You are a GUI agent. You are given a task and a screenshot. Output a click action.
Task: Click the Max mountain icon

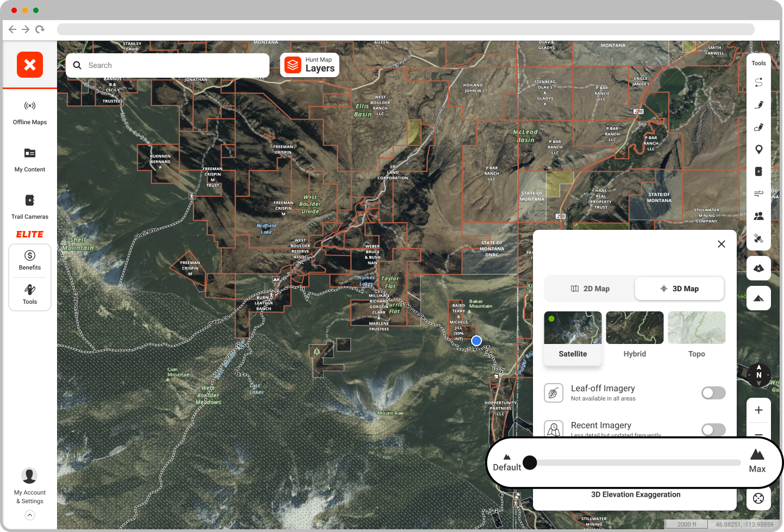pos(757,454)
